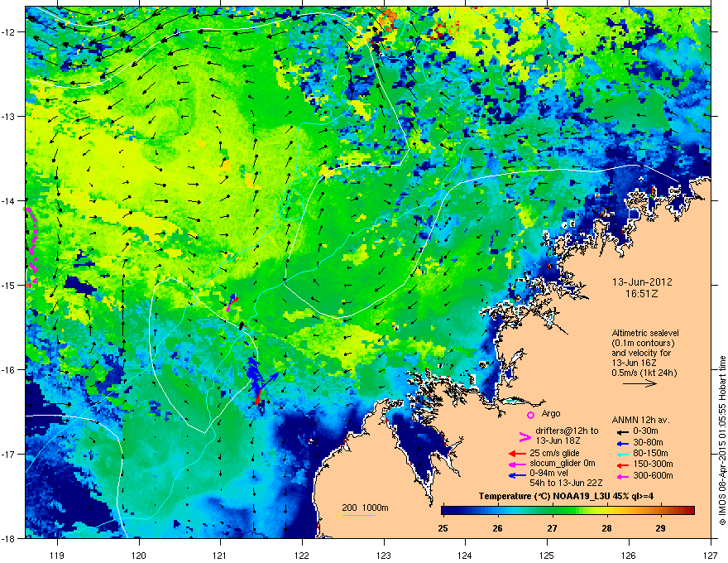The image size is (728, 563).
Task: Click the 30-80m depth label
Action: point(648,443)
